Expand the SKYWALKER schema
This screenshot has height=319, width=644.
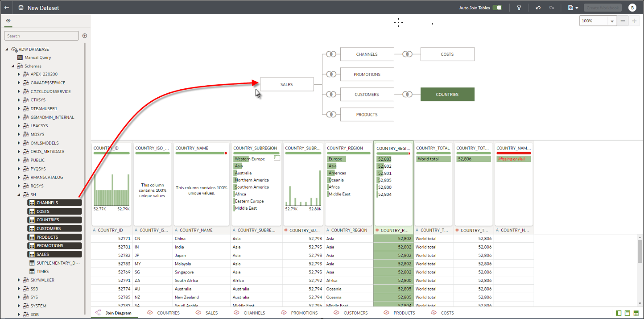(x=18, y=280)
